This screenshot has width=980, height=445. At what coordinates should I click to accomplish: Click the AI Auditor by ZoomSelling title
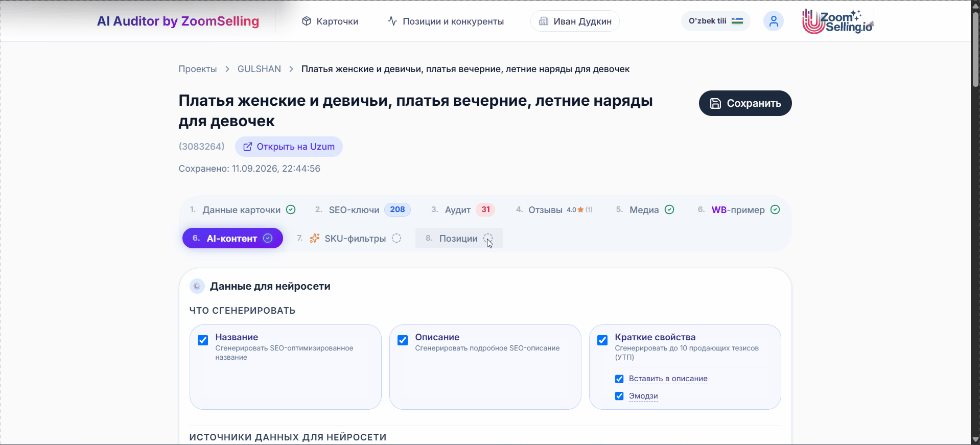178,21
